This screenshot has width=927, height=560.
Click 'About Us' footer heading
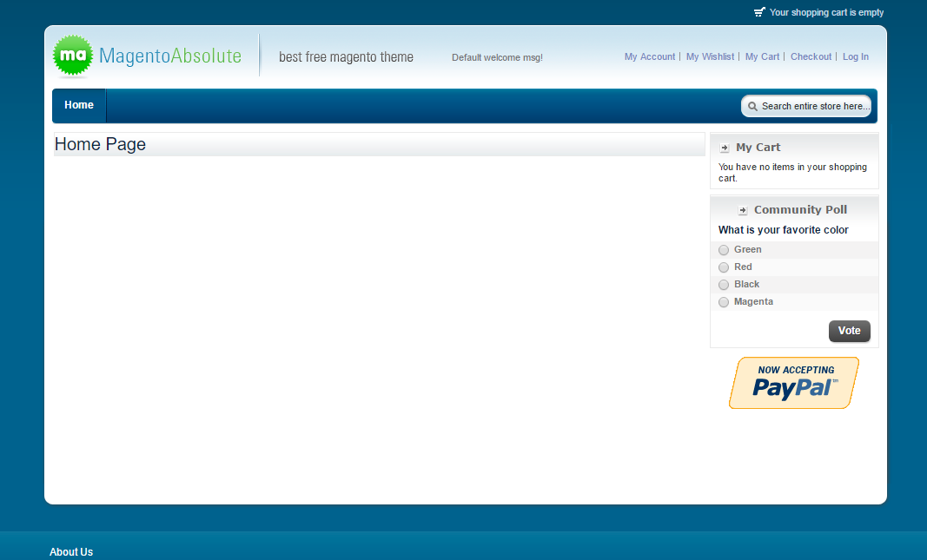point(71,551)
